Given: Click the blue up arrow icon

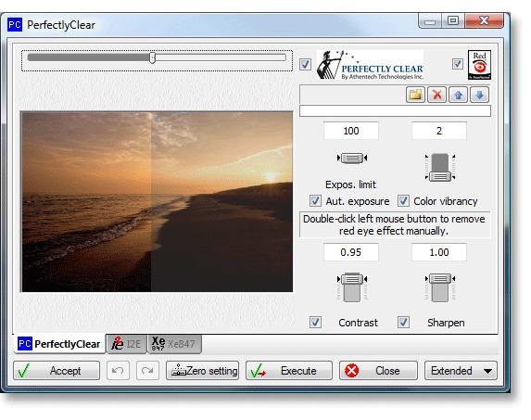Looking at the screenshot, I should coord(458,95).
